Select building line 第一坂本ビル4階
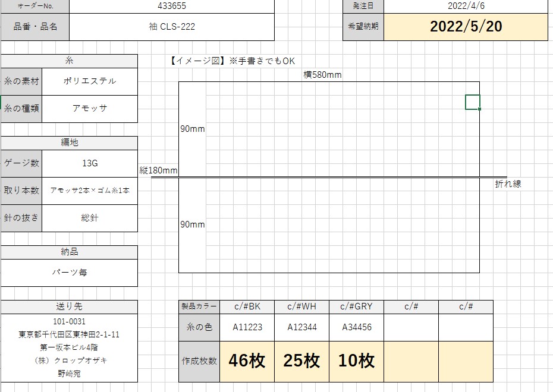The height and width of the screenshot is (392, 553). click(69, 347)
